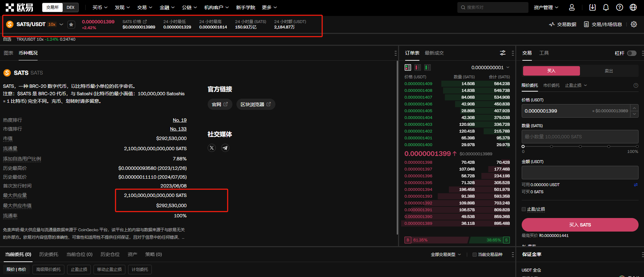Image resolution: width=644 pixels, height=277 pixels.
Task: Click the order amount percentage slider
Action: pyautogui.click(x=580, y=146)
